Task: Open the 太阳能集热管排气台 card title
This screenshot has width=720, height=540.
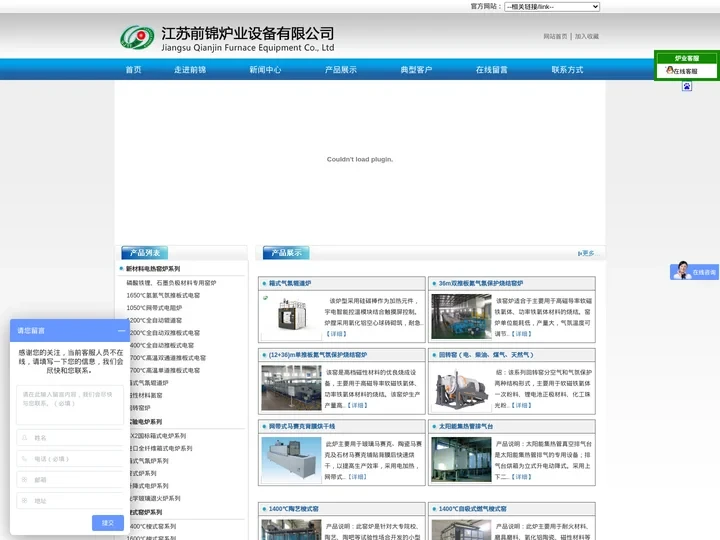Action: [466, 427]
